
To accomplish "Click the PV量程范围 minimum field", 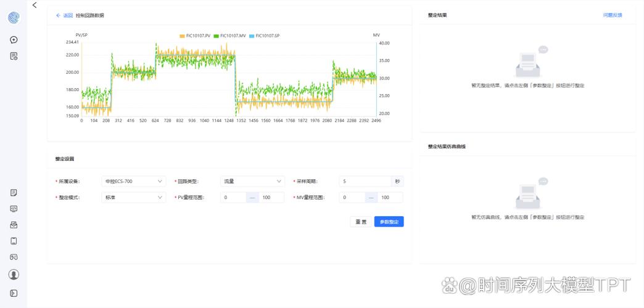I will 233,197.
